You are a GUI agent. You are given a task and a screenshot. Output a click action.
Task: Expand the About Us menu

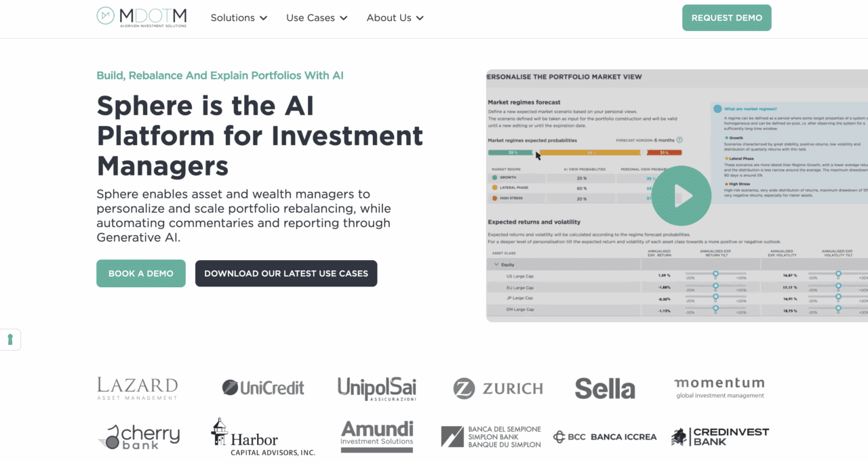click(x=395, y=18)
